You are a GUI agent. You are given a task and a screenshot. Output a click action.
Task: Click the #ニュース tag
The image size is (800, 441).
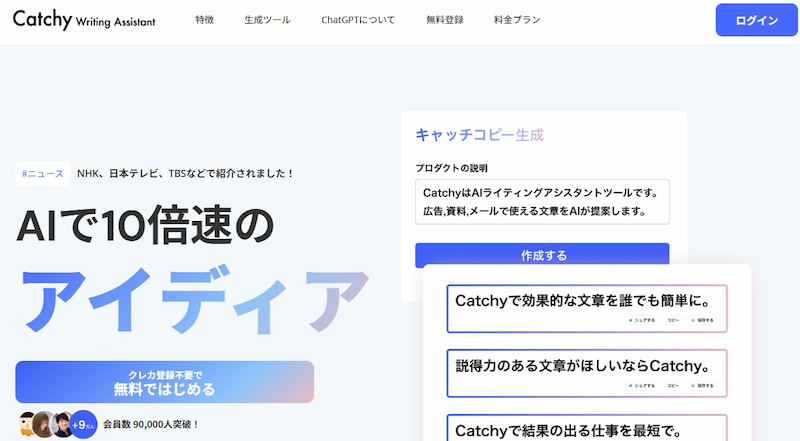pos(43,174)
